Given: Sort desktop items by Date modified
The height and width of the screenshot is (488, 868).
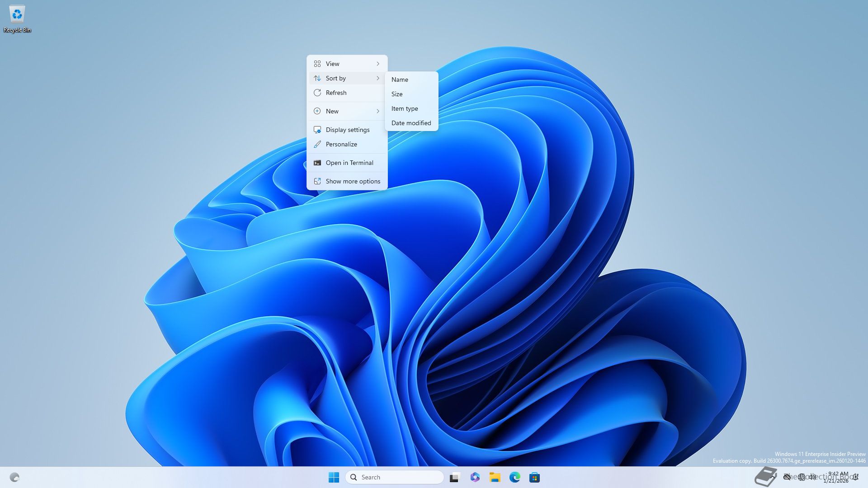Looking at the screenshot, I should [x=411, y=123].
